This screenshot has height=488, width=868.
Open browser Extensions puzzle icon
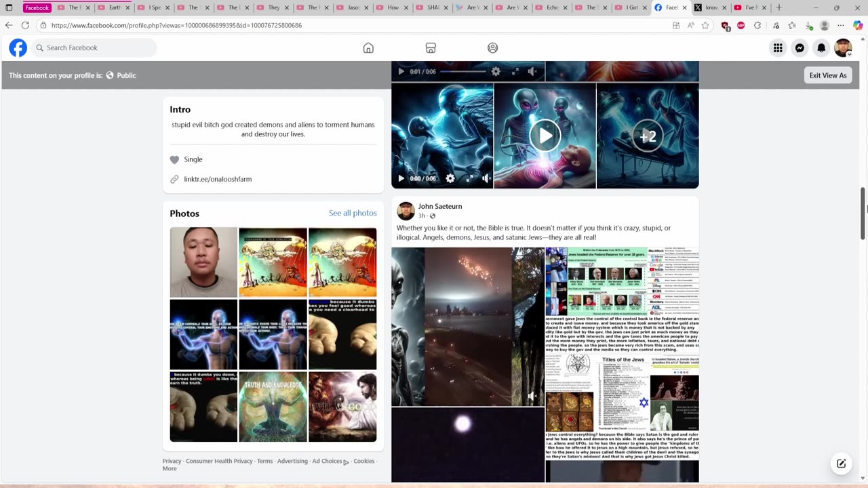(x=757, y=25)
